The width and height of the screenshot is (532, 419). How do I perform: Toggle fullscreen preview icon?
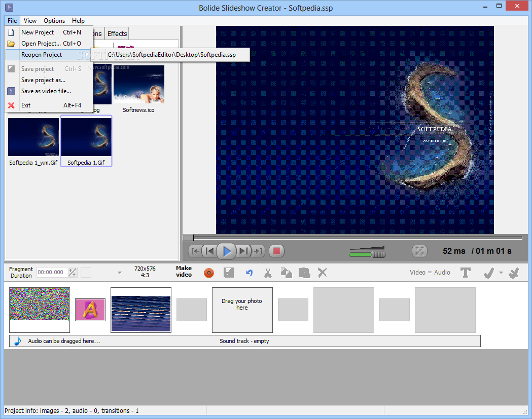pos(419,251)
